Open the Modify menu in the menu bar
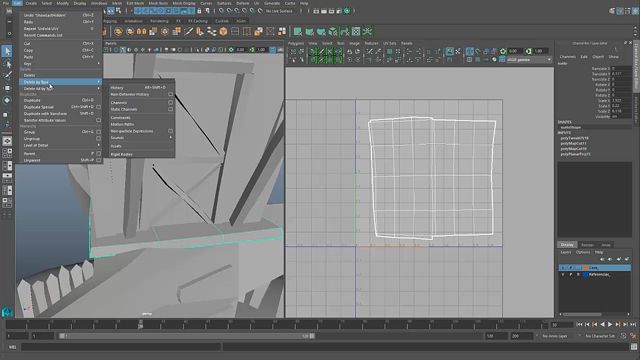The image size is (640, 360). [x=62, y=3]
